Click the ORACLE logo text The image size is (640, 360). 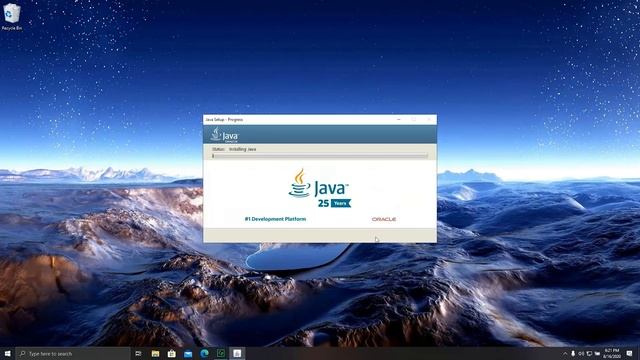[384, 219]
